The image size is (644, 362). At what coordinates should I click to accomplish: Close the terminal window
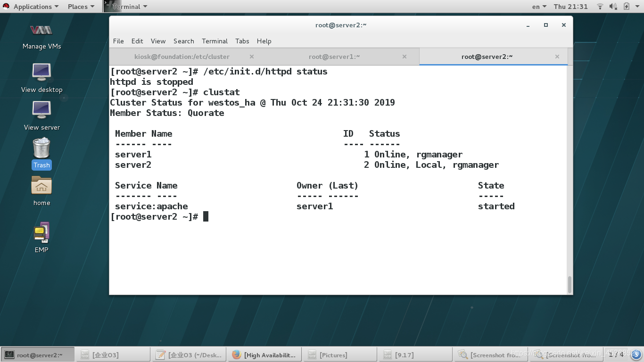click(563, 25)
